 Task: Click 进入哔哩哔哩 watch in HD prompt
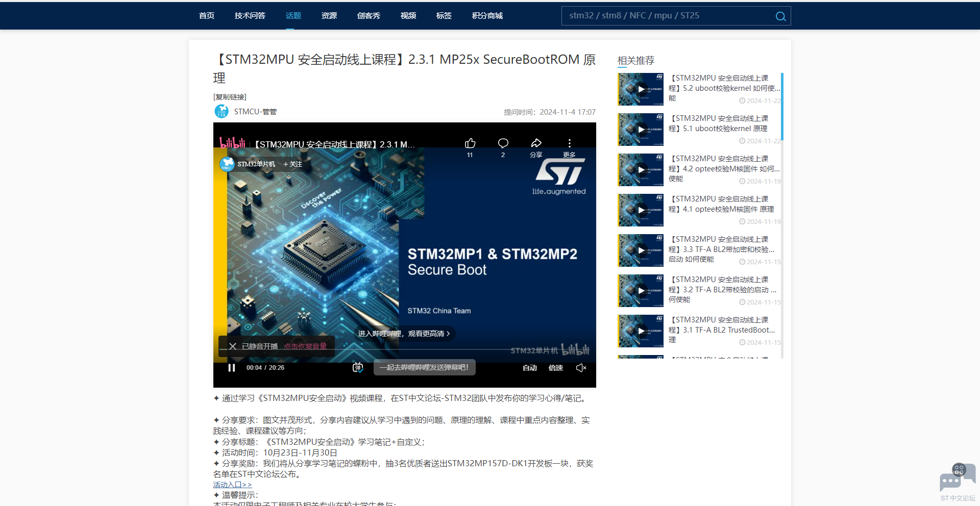(x=404, y=334)
